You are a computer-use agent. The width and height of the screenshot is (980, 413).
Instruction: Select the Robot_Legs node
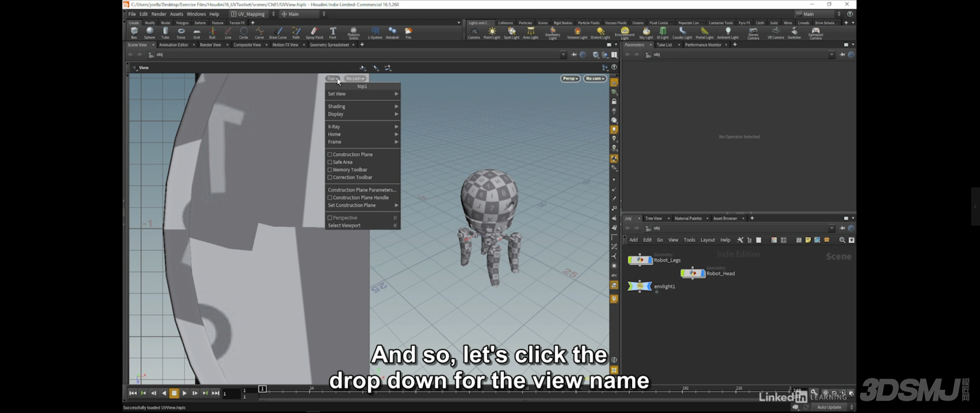(640, 260)
